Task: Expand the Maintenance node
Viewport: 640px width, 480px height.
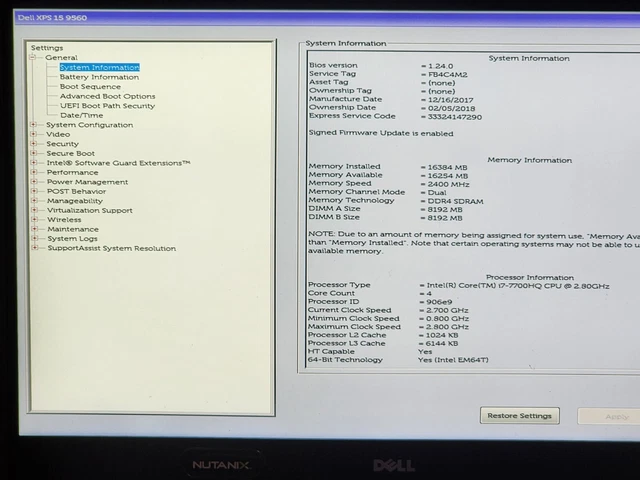Action: [x=35, y=229]
